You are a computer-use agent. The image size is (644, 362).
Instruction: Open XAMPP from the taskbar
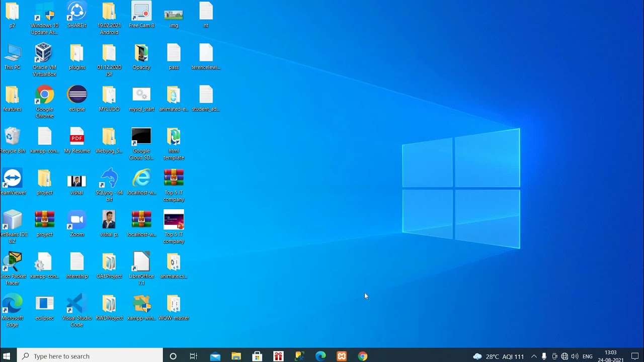[342, 356]
